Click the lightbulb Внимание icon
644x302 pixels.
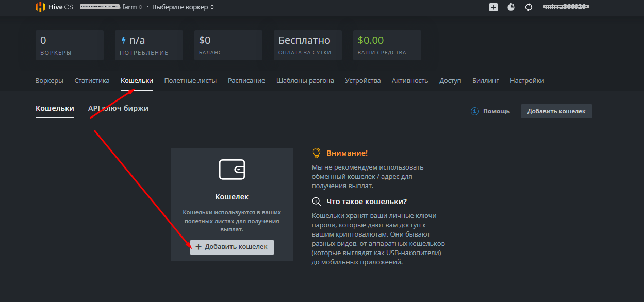point(317,153)
